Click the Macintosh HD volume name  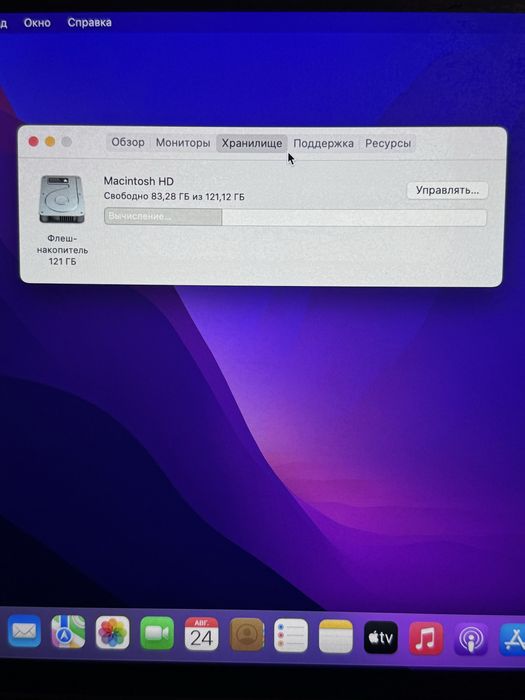tap(138, 181)
